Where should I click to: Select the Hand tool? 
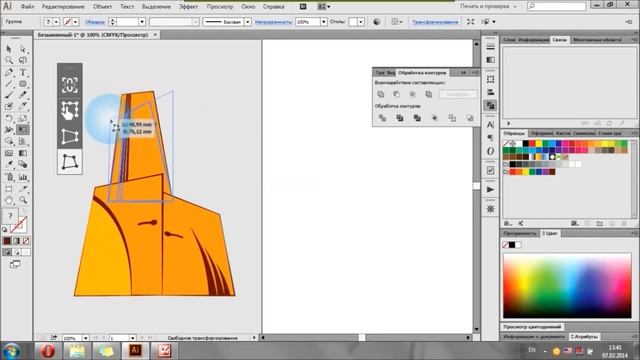pos(9,200)
